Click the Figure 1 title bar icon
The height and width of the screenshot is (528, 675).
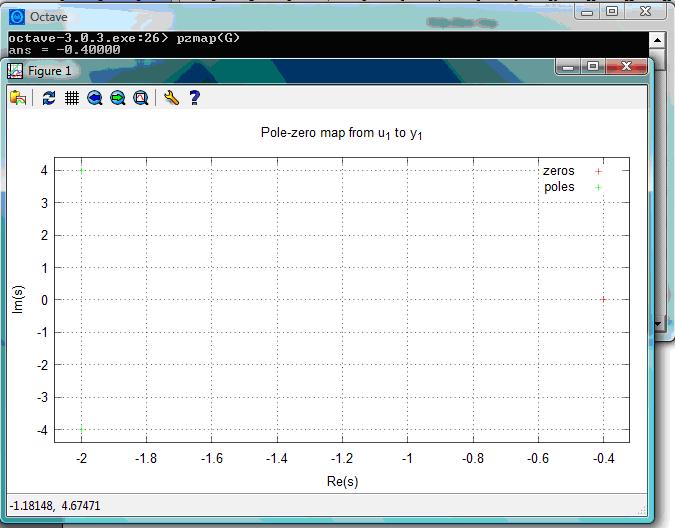point(16,71)
